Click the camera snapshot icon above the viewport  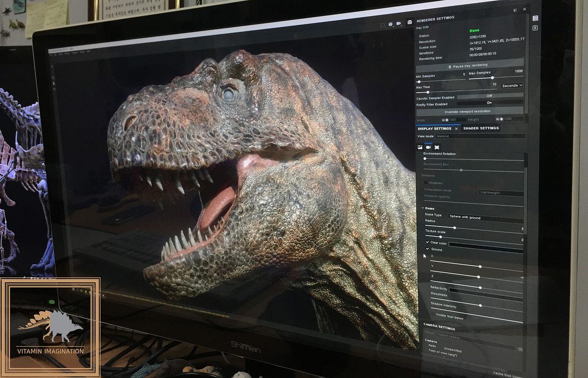[410, 23]
